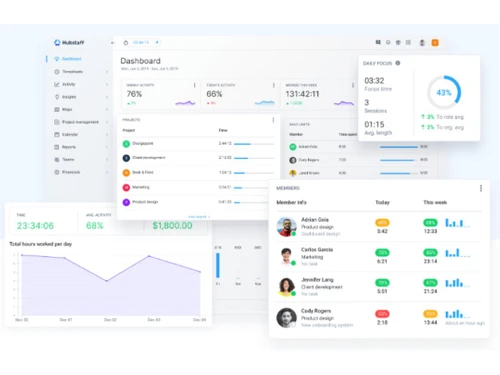Open the chat messages icon in header
Image resolution: width=500 pixels, height=375 pixels.
click(x=378, y=42)
